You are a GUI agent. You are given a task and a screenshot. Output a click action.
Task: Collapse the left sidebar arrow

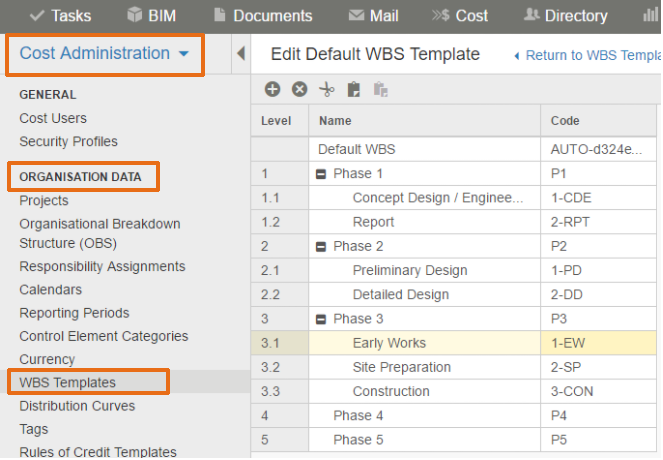pos(241,54)
